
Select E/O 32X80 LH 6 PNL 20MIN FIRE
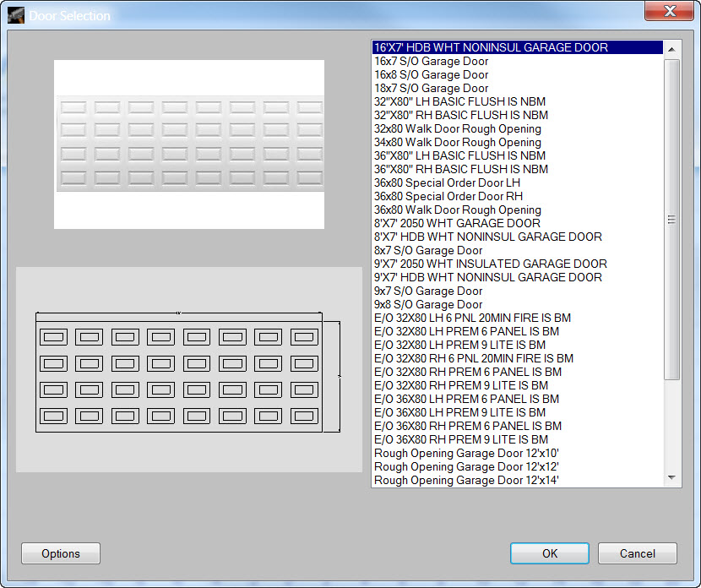(x=518, y=318)
